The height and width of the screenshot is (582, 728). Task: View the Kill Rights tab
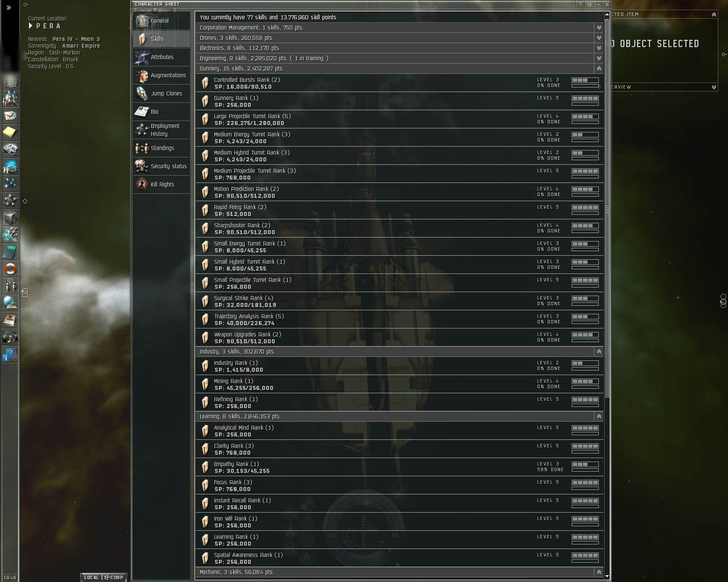[162, 185]
